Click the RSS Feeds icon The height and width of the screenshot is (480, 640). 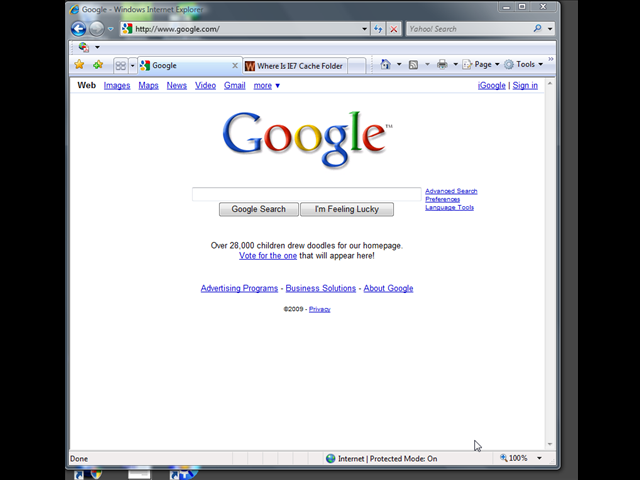pos(413,64)
